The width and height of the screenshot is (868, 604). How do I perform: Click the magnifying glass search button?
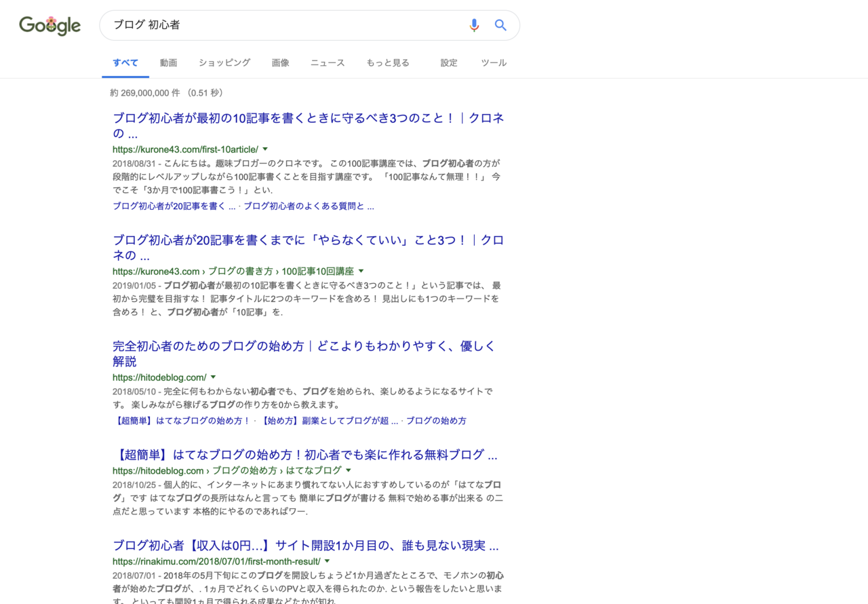point(500,25)
